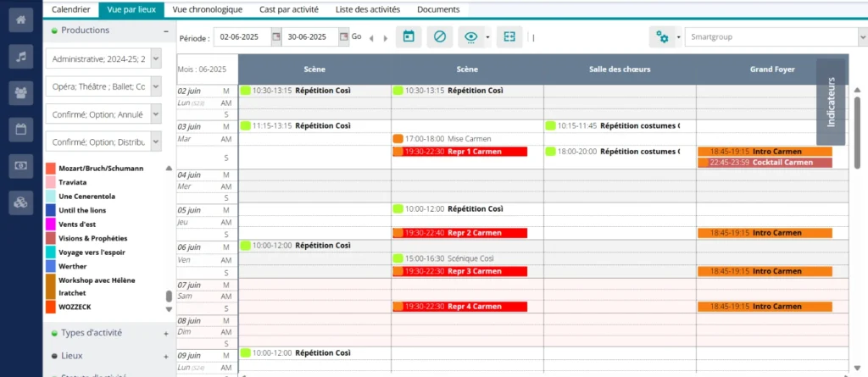This screenshot has height=377, width=868.
Task: Open the start date calendar picker
Action: (275, 37)
